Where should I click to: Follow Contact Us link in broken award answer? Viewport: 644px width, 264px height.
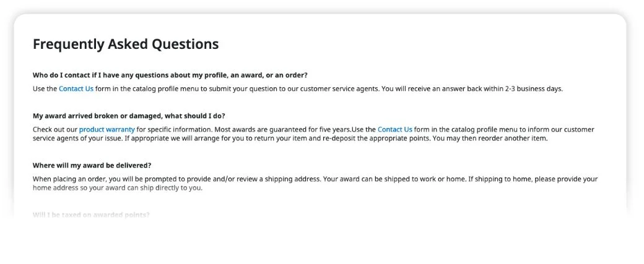(x=395, y=130)
